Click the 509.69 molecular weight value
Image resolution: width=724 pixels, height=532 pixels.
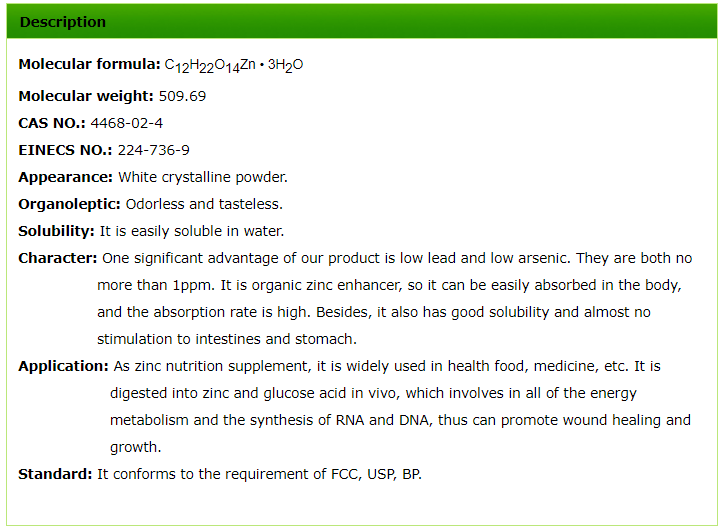(183, 96)
